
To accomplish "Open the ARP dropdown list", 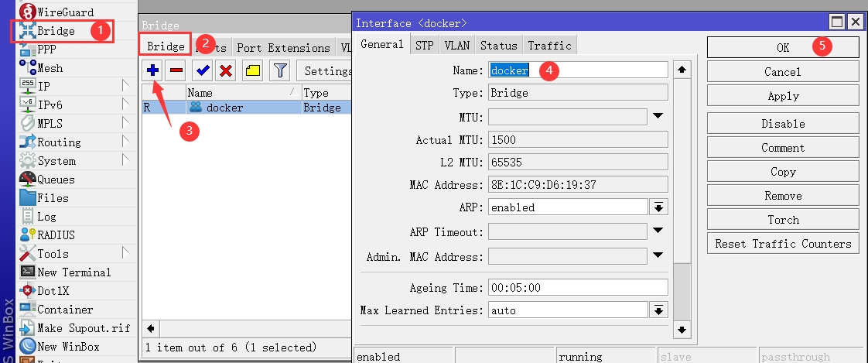I will (658, 207).
